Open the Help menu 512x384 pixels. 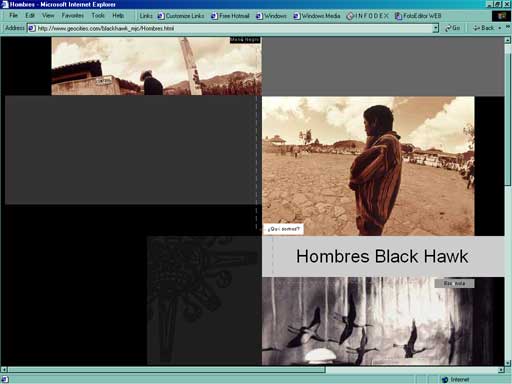point(118,15)
